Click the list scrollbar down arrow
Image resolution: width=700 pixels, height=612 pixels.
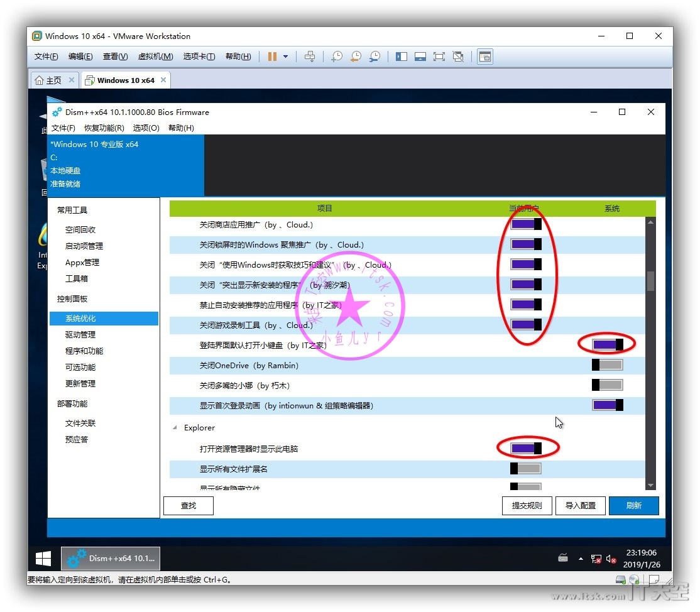pos(650,485)
